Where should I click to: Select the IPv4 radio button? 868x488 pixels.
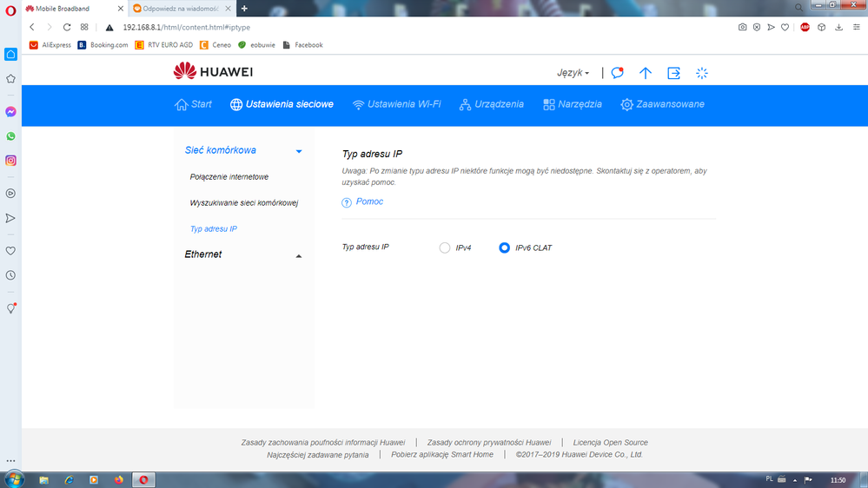(x=445, y=247)
